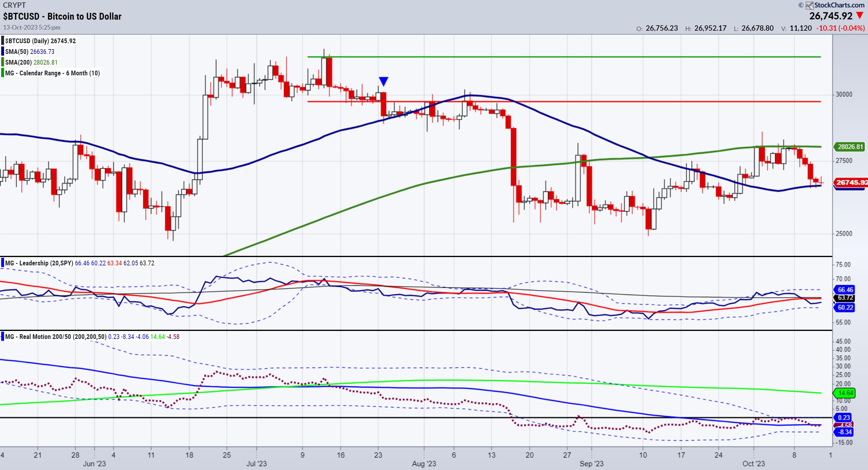
Task: Click the green 28026.81 price tag
Action: tap(850, 147)
